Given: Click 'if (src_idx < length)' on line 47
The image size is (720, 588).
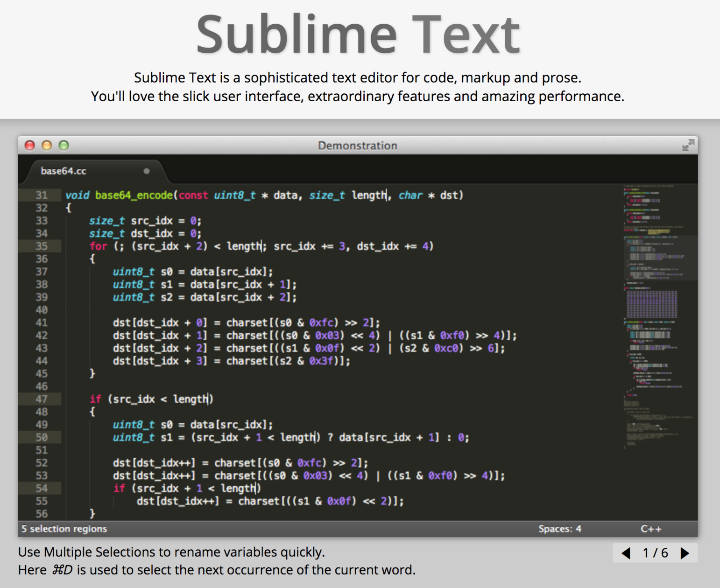Looking at the screenshot, I should click(152, 399).
